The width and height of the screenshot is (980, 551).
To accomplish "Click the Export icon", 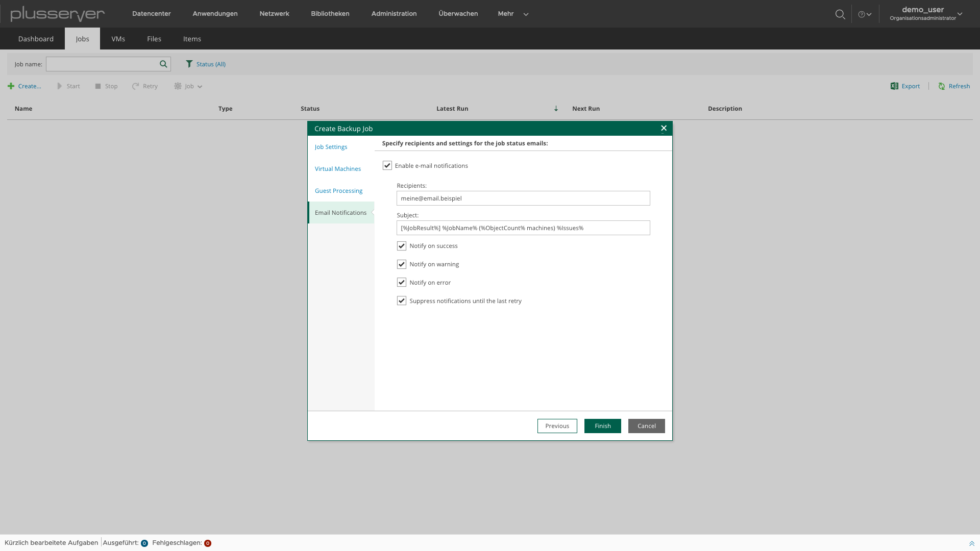I will [x=894, y=86].
